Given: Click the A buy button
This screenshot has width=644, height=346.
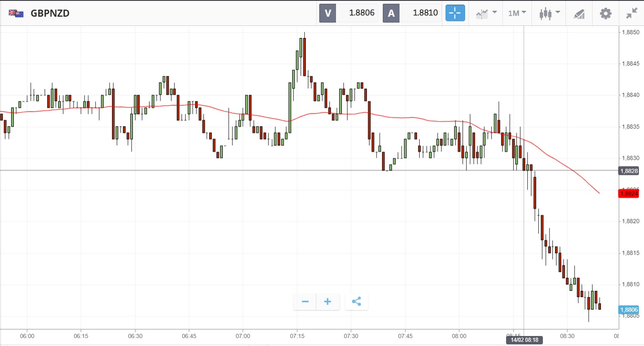Looking at the screenshot, I should pyautogui.click(x=391, y=13).
